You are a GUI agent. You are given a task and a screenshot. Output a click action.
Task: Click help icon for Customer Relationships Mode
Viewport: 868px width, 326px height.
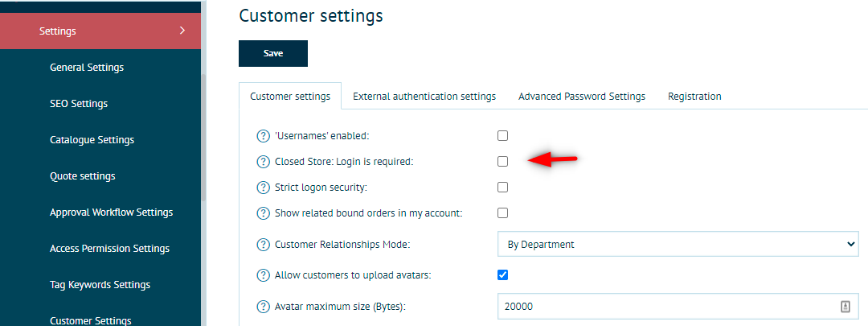(x=263, y=245)
